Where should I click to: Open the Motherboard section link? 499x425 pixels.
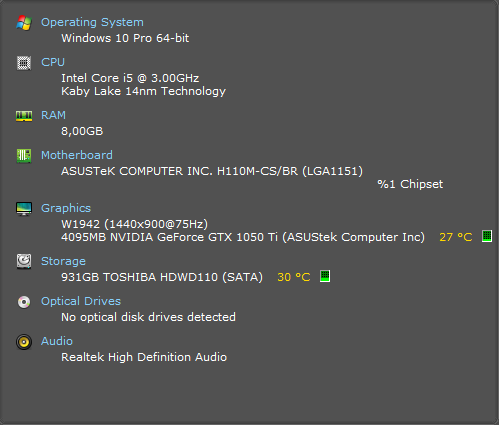point(77,155)
